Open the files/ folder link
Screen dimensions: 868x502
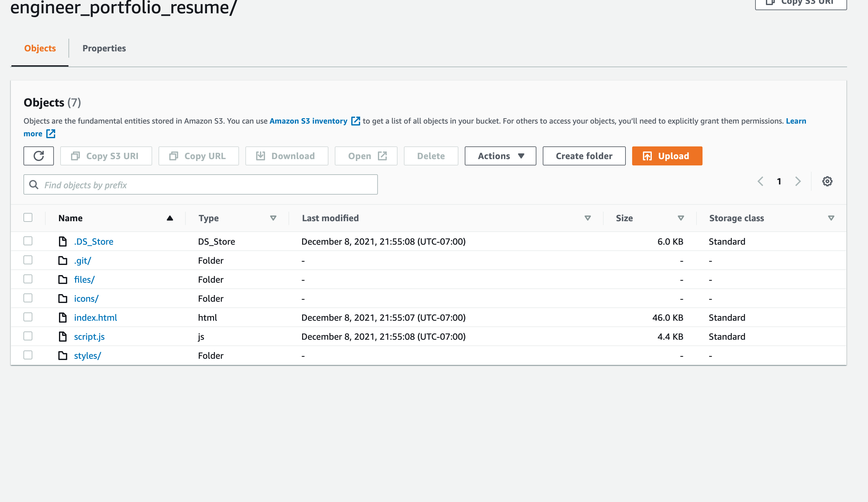84,280
